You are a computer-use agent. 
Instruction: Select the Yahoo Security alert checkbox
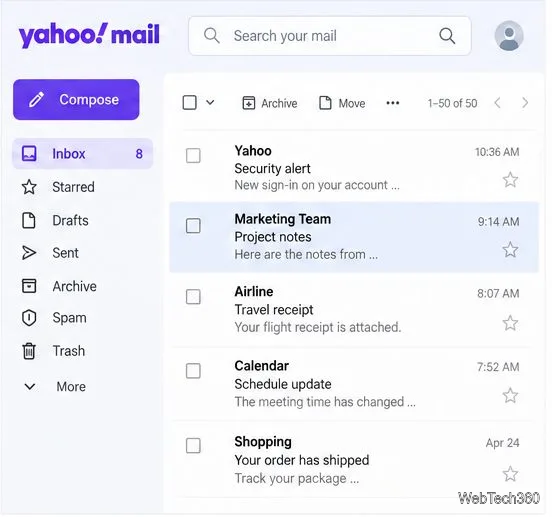click(193, 156)
